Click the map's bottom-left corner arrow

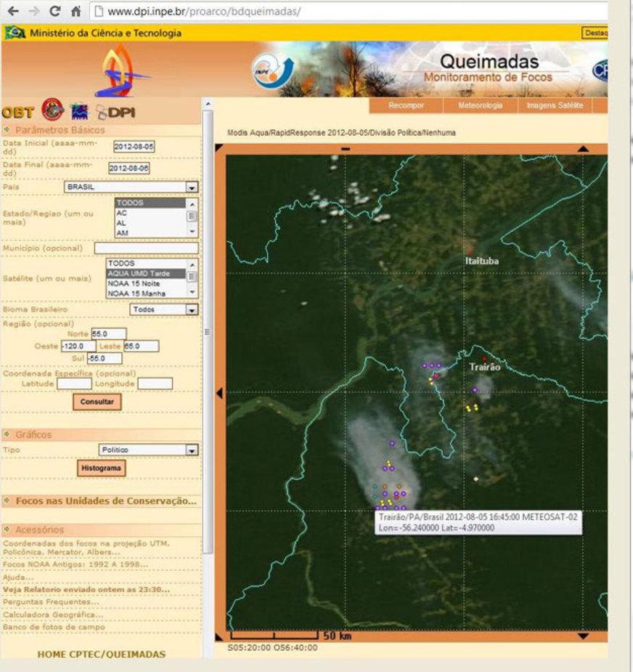219,637
